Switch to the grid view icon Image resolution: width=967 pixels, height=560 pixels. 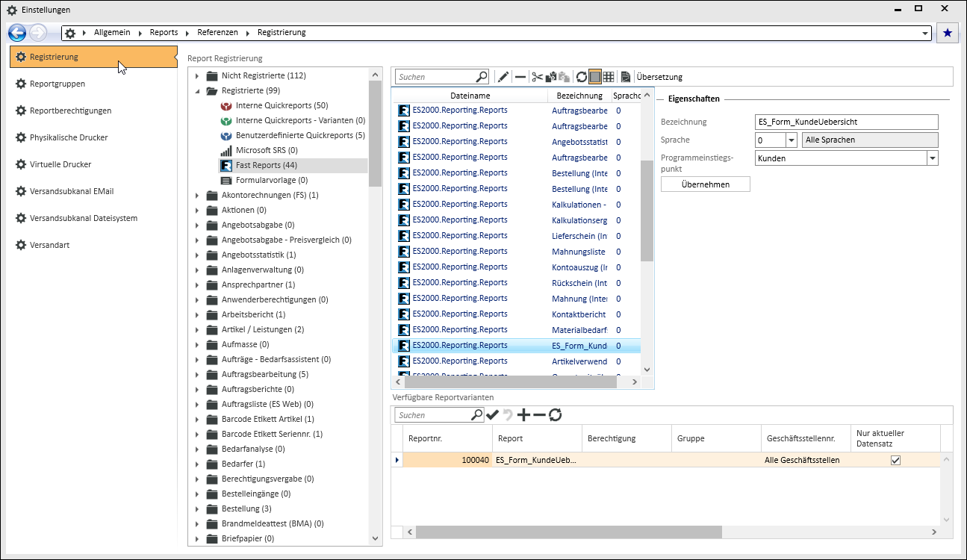(x=609, y=77)
